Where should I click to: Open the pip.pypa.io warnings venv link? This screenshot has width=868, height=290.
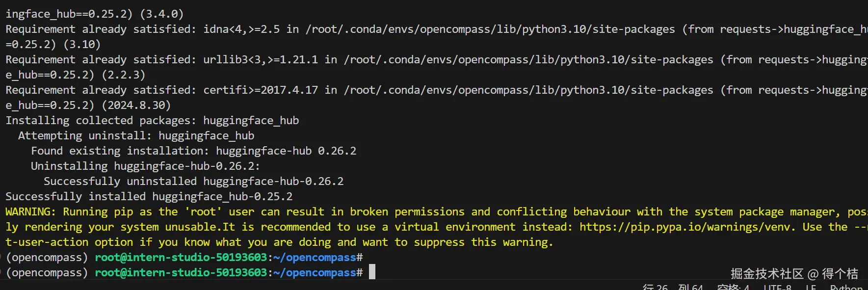pyautogui.click(x=686, y=227)
